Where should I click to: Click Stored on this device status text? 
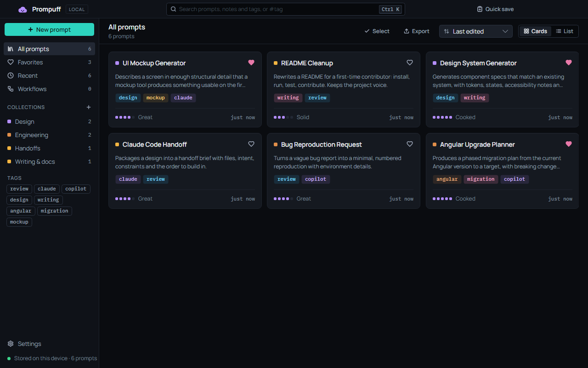56,358
